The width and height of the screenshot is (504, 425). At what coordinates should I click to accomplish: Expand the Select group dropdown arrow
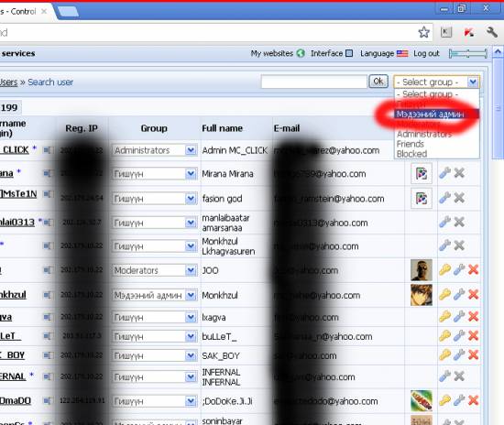tap(473, 82)
